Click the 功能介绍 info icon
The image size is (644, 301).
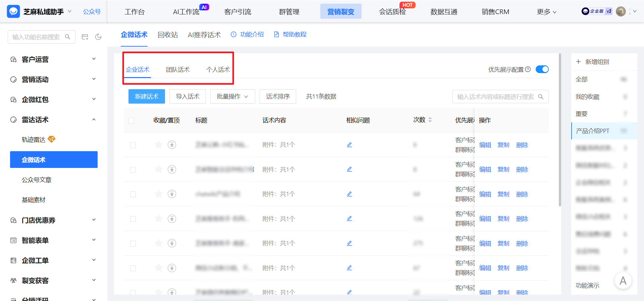(x=234, y=34)
